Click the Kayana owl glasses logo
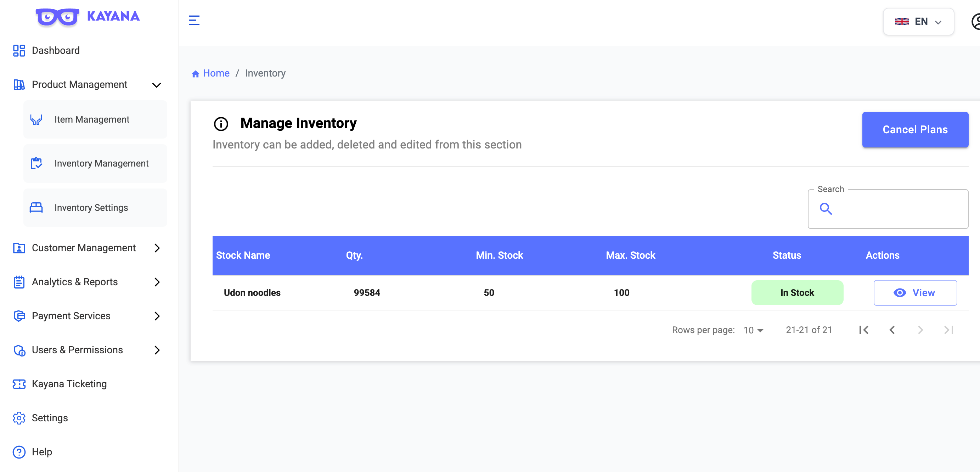 57,17
